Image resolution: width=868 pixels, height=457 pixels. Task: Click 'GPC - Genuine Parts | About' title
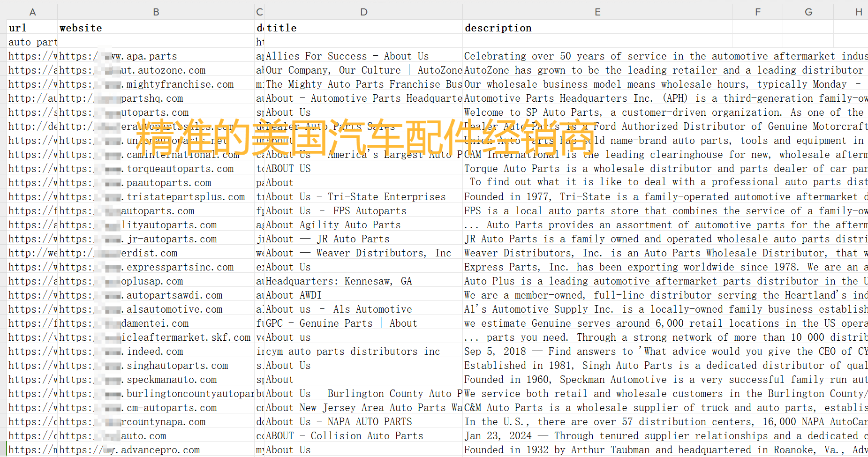point(364,323)
